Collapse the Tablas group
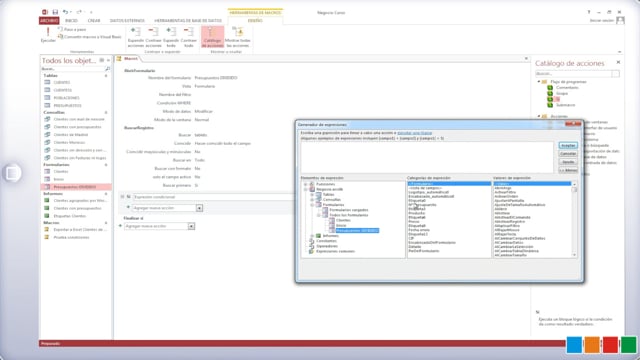This screenshot has height=360, width=640. [107, 76]
